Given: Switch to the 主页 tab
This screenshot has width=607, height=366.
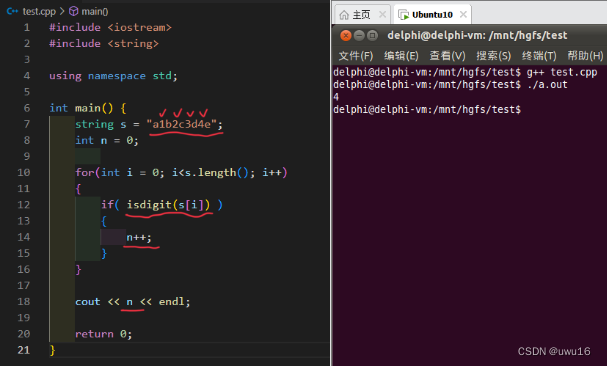Looking at the screenshot, I should [x=362, y=15].
